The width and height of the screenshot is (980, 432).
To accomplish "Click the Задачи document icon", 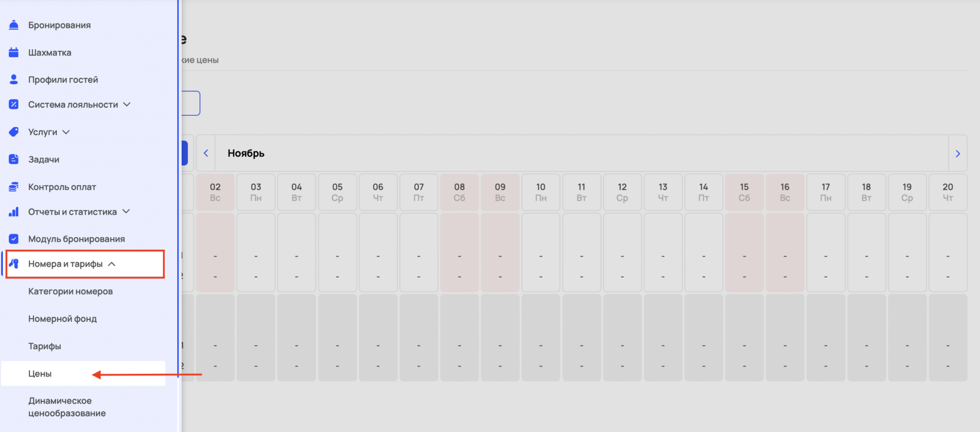I will 14,159.
